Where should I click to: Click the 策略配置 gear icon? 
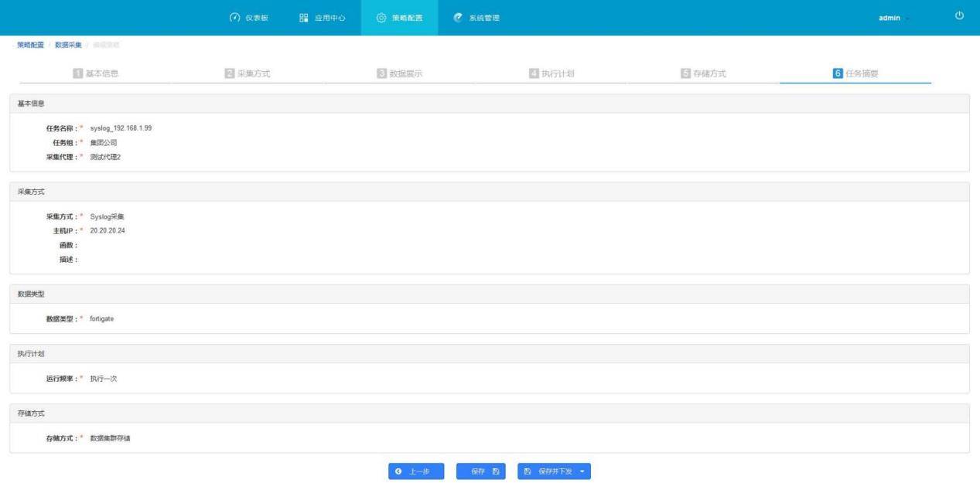click(x=381, y=18)
